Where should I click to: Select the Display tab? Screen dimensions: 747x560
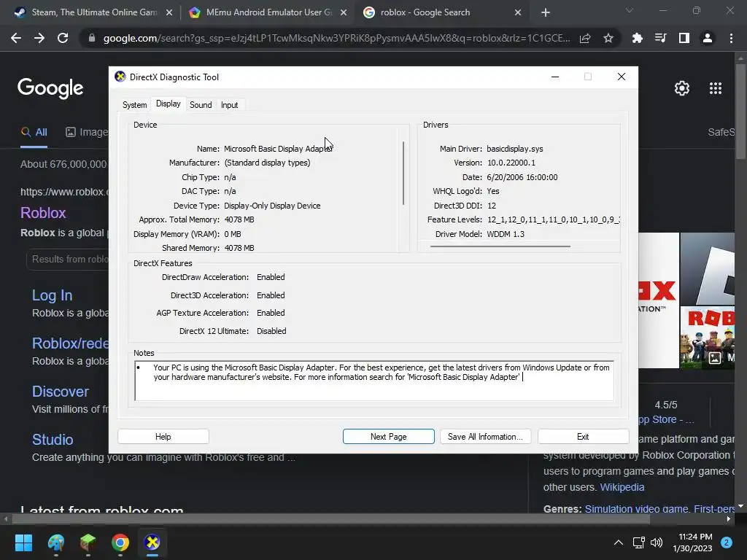click(x=169, y=104)
